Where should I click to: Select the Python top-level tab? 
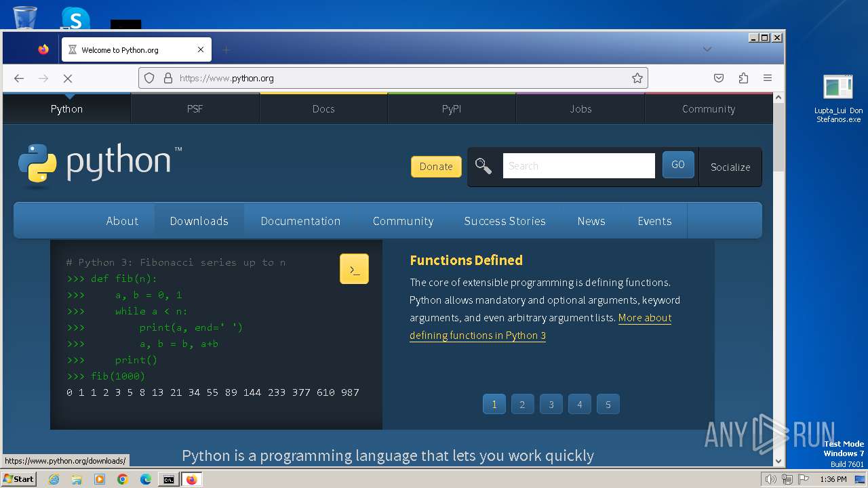coord(66,108)
